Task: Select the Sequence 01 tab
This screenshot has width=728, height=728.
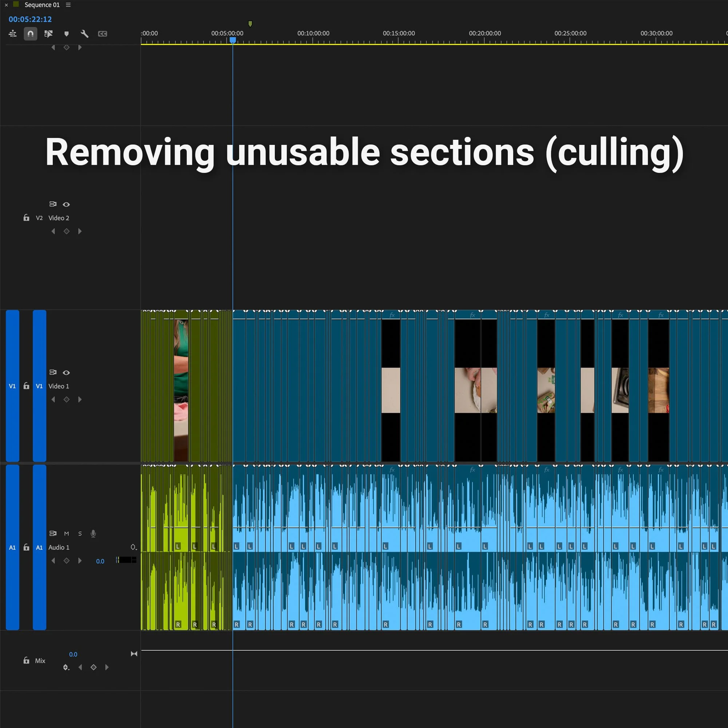Action: coord(41,5)
